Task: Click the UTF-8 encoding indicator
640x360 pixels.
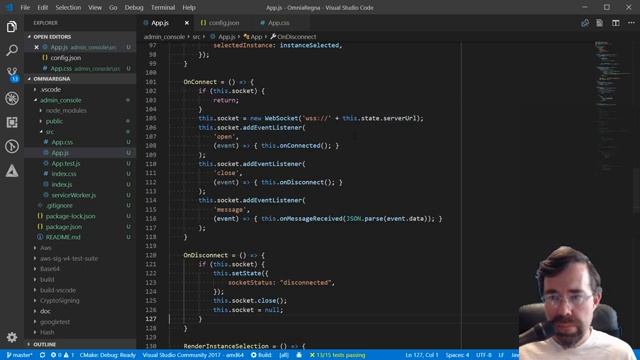Action: pos(484,355)
